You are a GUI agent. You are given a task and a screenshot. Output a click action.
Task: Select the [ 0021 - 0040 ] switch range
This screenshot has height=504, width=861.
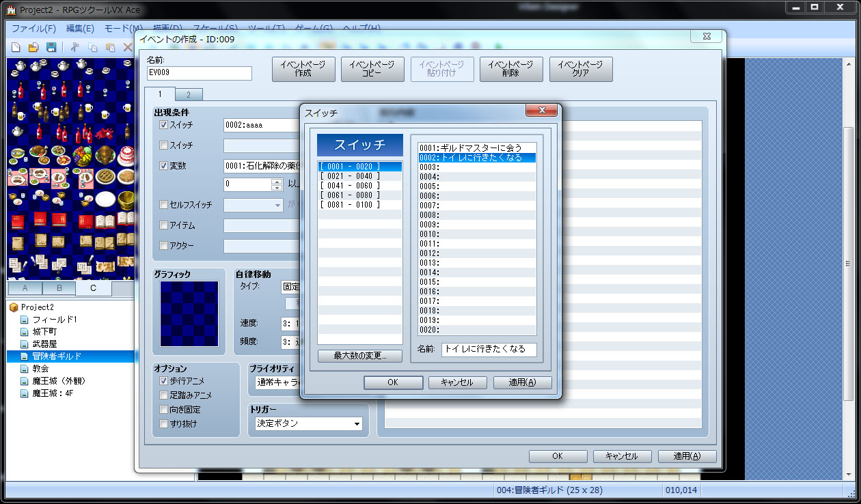(350, 176)
